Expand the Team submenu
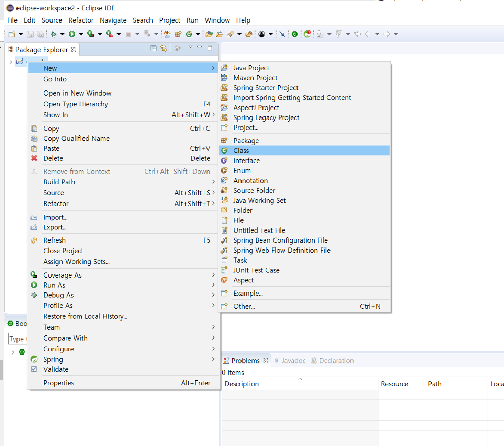504x446 pixels. point(123,327)
